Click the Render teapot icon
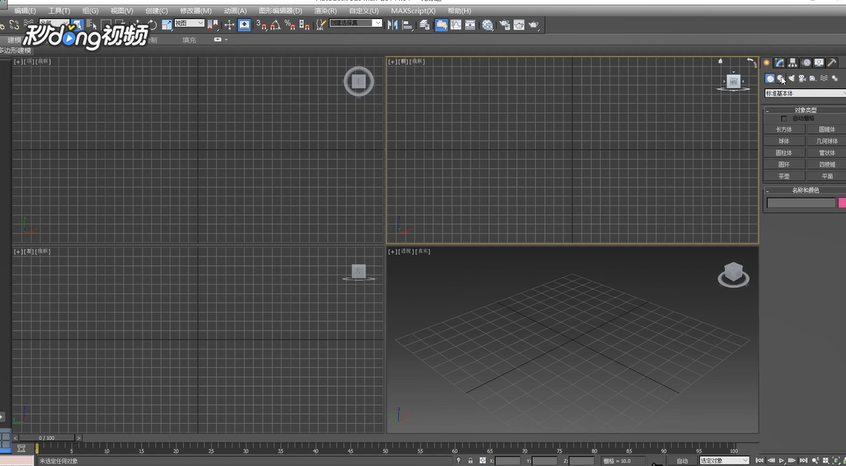 [534, 25]
